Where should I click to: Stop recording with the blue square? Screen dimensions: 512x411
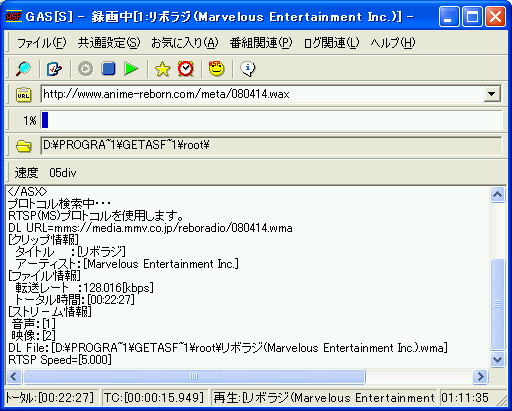pos(108,69)
